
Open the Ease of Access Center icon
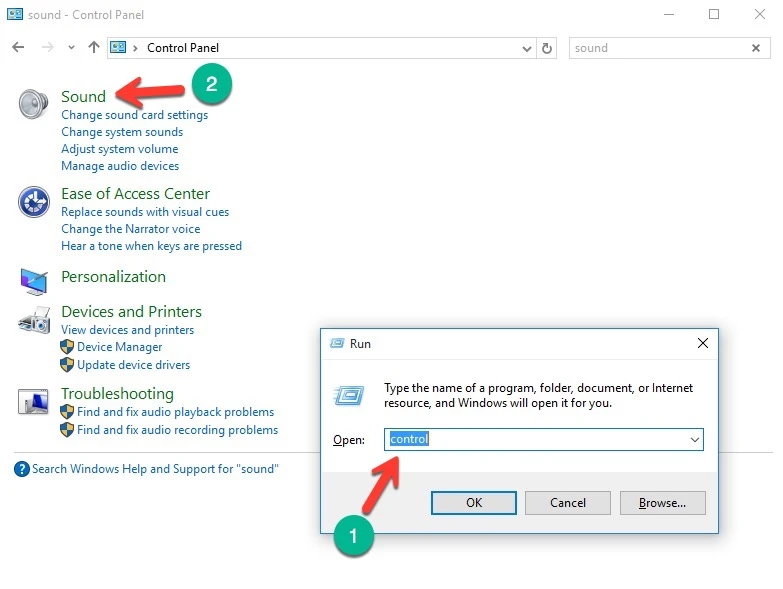[33, 201]
